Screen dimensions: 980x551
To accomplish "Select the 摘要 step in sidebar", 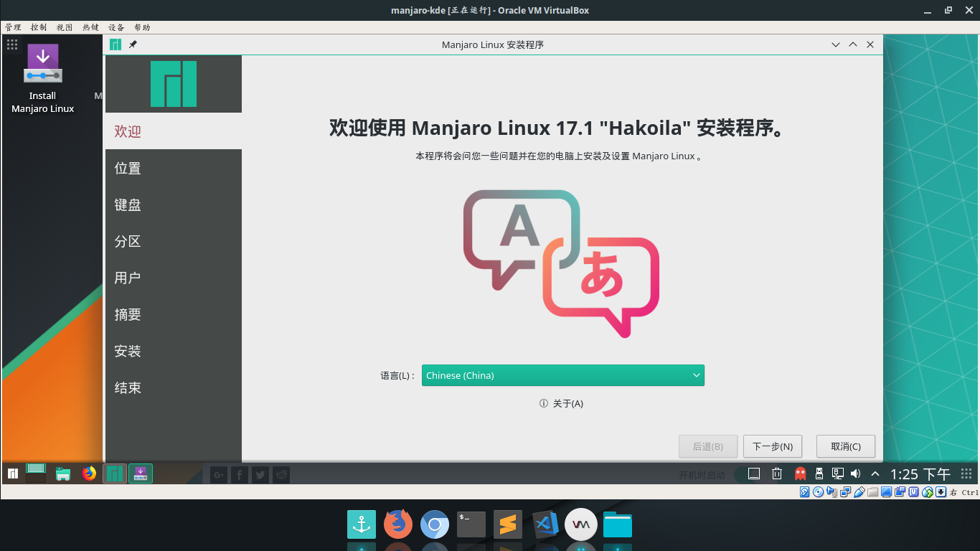I will [x=174, y=314].
